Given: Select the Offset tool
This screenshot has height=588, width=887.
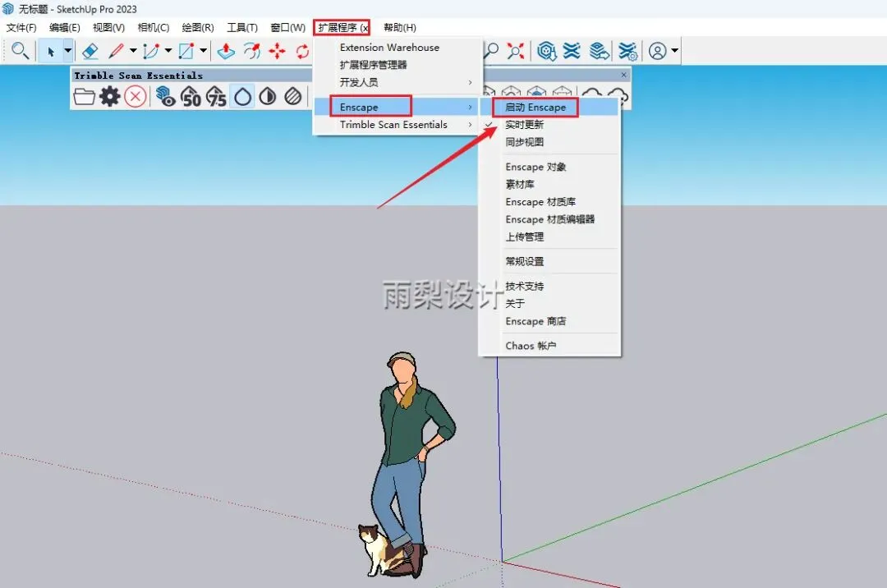Looking at the screenshot, I should pyautogui.click(x=252, y=51).
